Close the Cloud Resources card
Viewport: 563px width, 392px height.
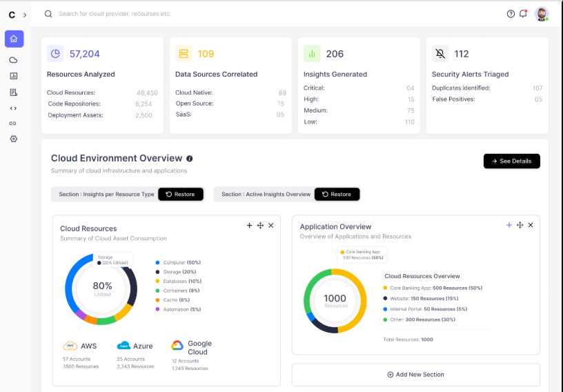click(271, 226)
